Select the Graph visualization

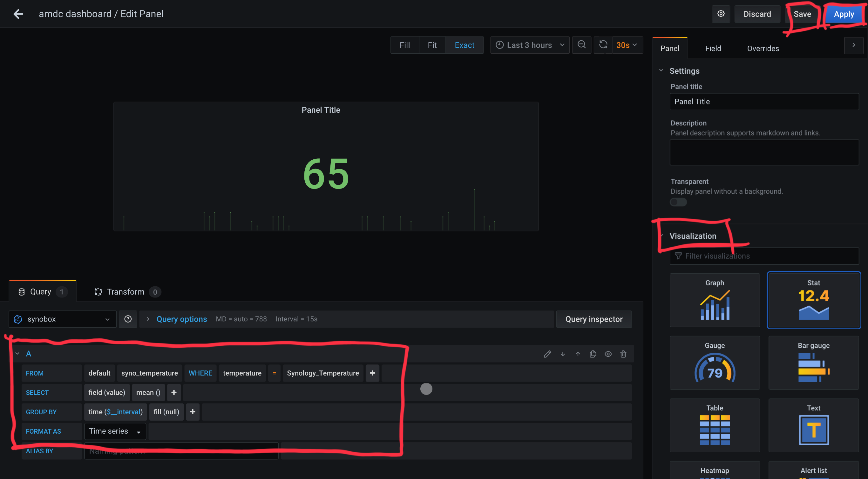tap(715, 300)
